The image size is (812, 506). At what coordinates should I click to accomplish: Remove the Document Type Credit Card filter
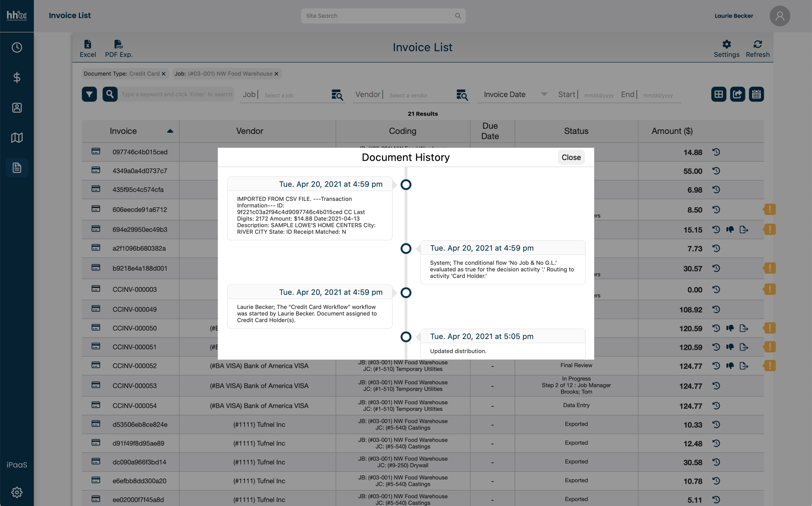[164, 74]
